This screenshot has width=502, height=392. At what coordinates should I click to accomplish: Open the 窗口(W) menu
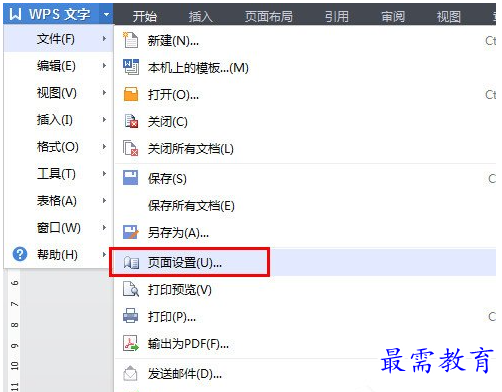58,227
